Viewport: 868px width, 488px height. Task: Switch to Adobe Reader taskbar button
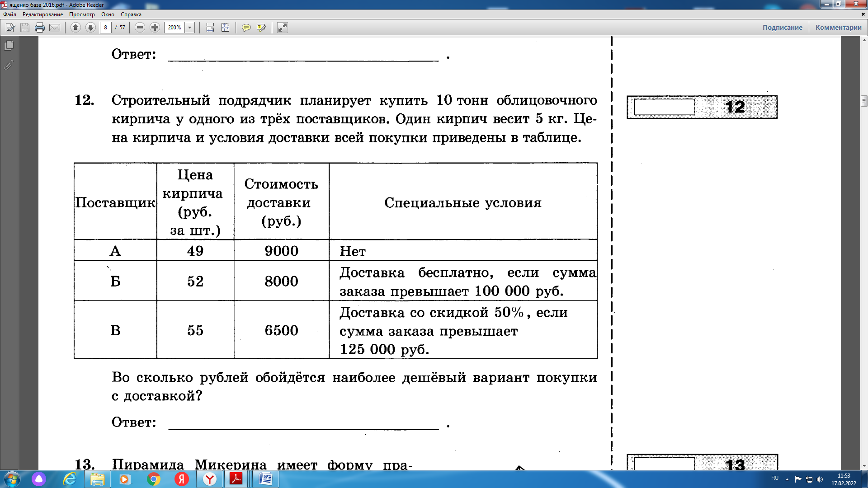pyautogui.click(x=236, y=479)
